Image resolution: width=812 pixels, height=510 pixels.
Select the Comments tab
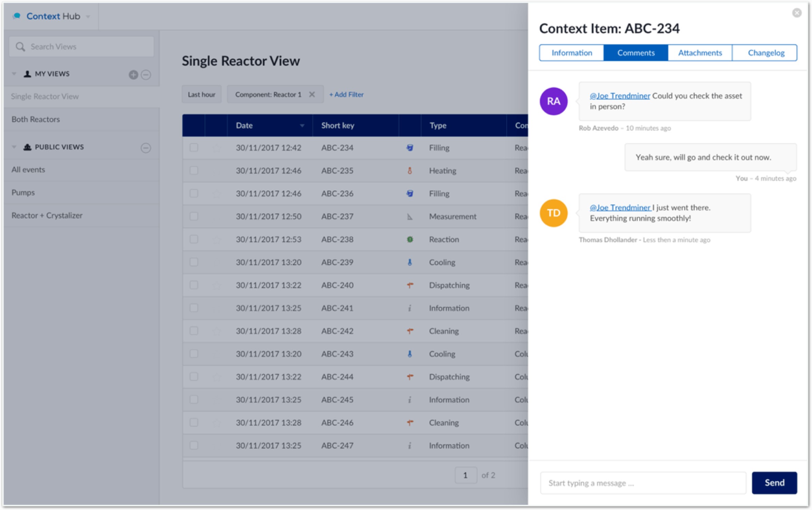pyautogui.click(x=636, y=53)
